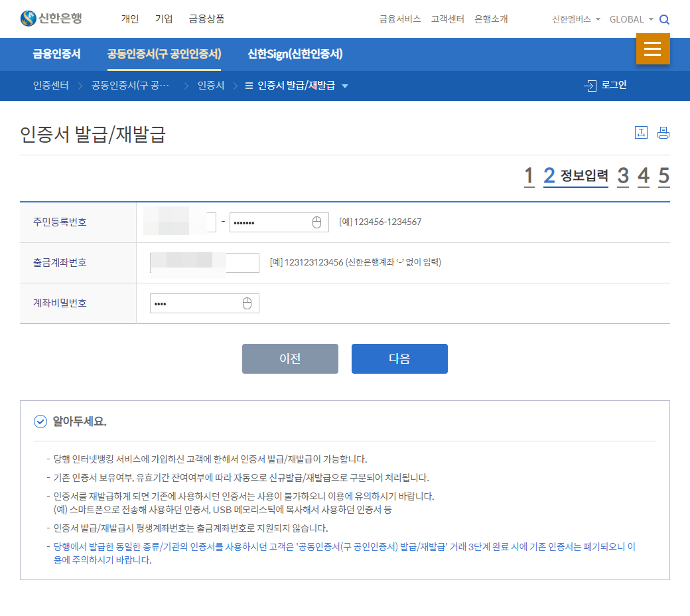Viewport: 690px width, 616px height.
Task: Go to step 5 in the progress indicator
Action: [x=664, y=175]
